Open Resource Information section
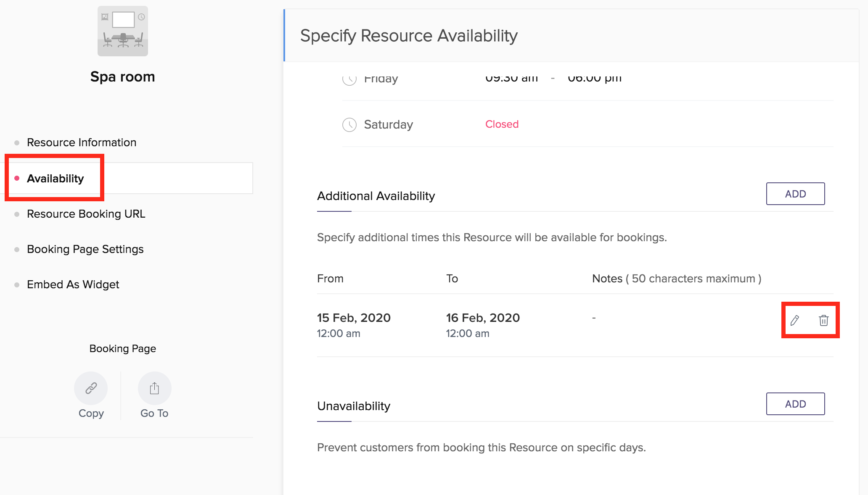 82,142
